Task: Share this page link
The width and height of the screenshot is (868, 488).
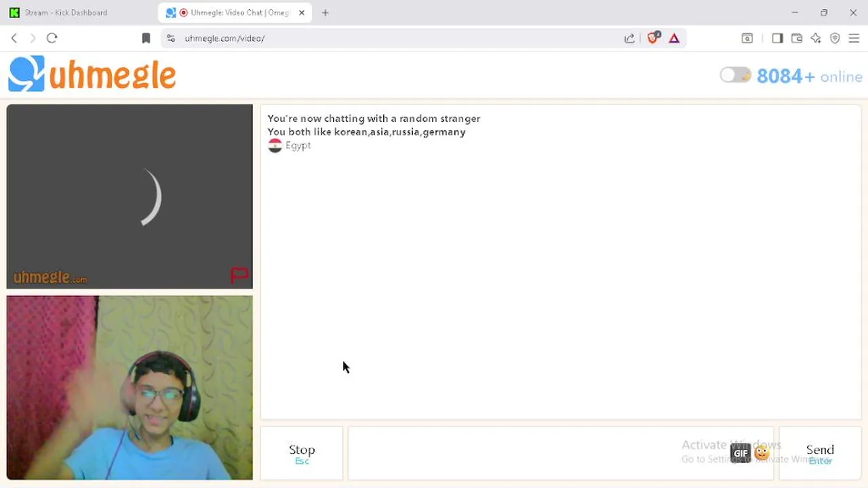Action: coord(629,39)
